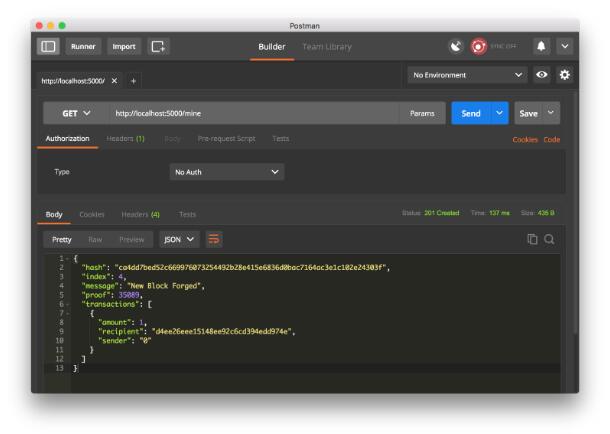Screen dimensions: 610x434
Task: Select the http://localhost:5000/ request tab
Action: 73,81
